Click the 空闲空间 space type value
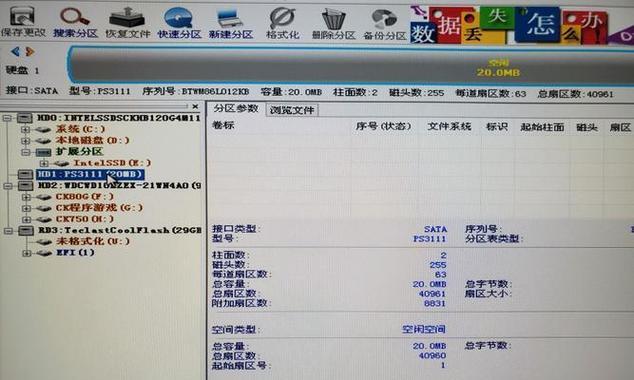Image resolution: width=634 pixels, height=380 pixels. coord(424,329)
